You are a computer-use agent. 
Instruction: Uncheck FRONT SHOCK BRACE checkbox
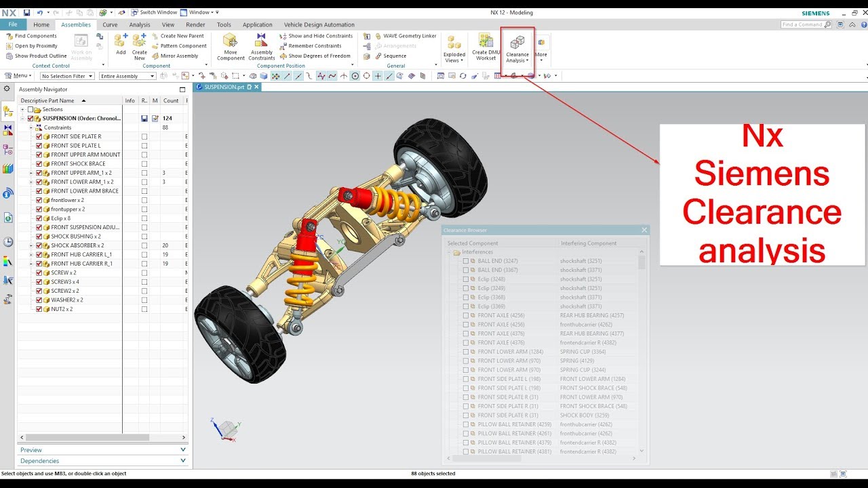(39, 163)
